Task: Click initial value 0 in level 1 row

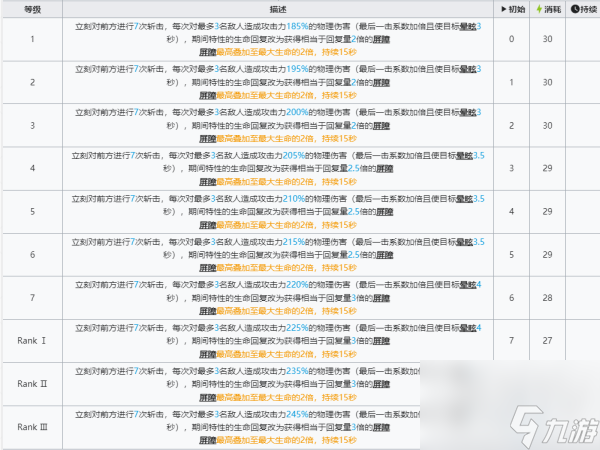Action: click(x=511, y=39)
